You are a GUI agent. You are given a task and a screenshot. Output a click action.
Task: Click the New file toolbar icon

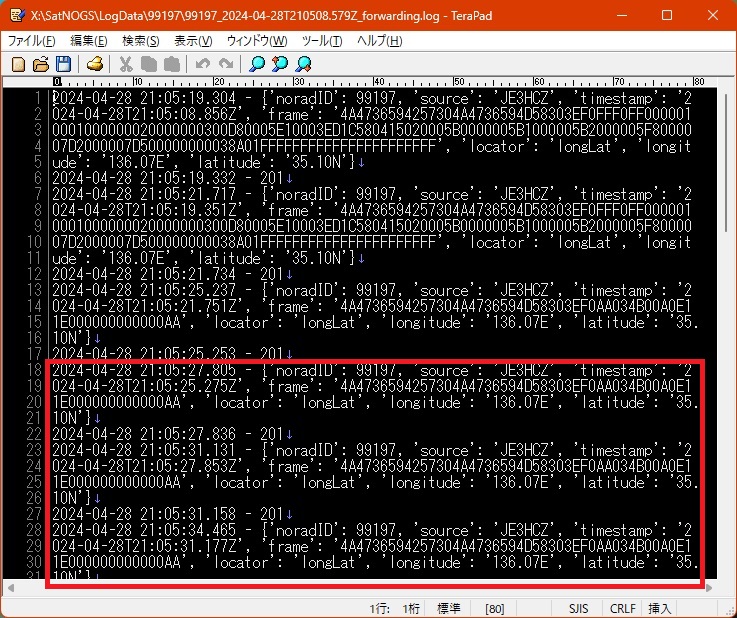(x=18, y=64)
